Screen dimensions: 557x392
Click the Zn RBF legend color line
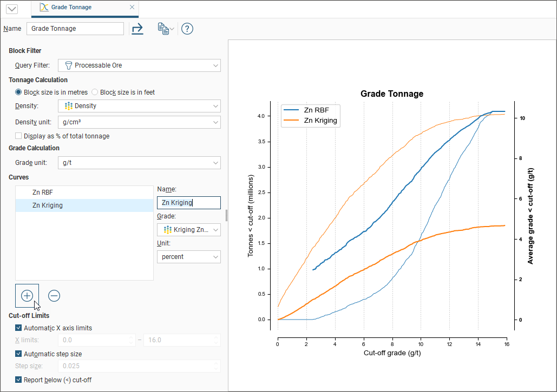[292, 110]
